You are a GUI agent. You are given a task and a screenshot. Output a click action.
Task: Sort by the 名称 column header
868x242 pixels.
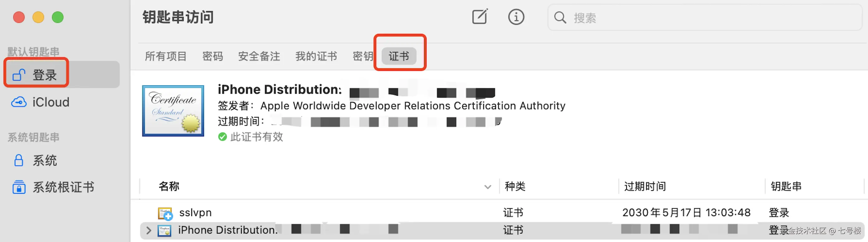pyautogui.click(x=169, y=186)
